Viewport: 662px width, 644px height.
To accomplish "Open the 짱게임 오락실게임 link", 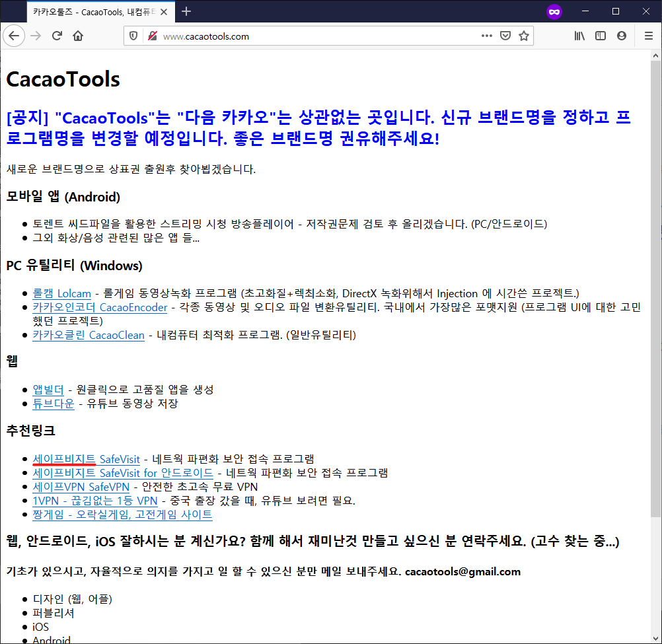I will (x=122, y=515).
